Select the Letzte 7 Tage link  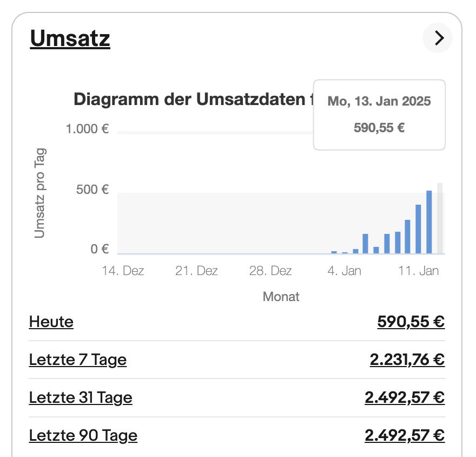(x=78, y=360)
